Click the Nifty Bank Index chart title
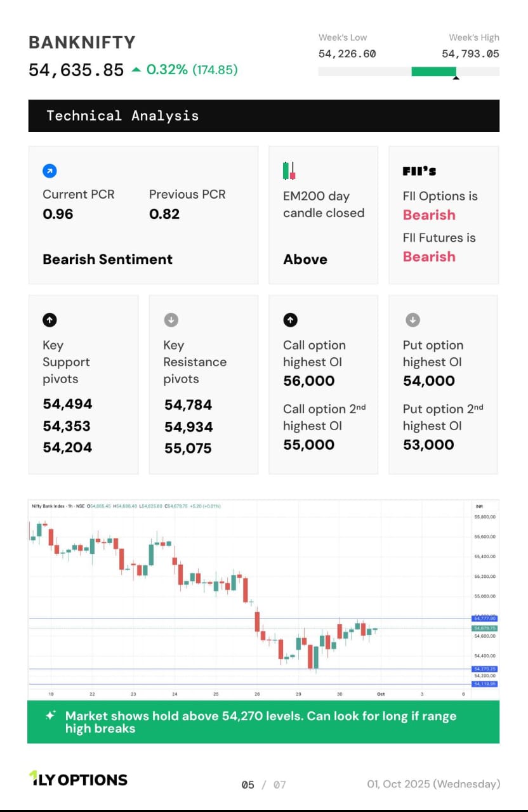This screenshot has height=812, width=528. [49, 506]
